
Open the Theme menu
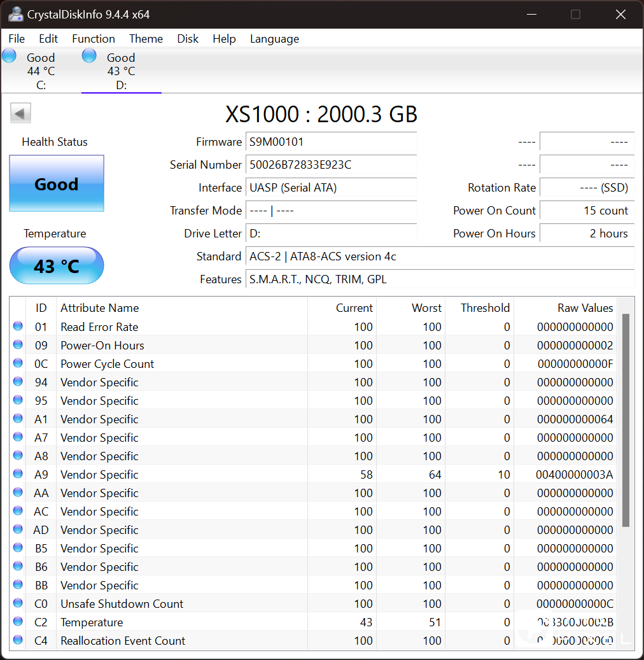[145, 39]
